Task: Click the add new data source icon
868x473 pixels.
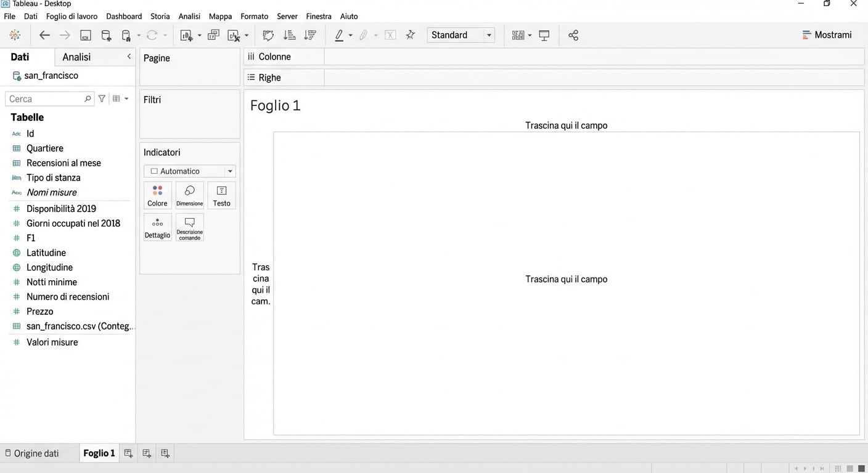Action: [106, 35]
